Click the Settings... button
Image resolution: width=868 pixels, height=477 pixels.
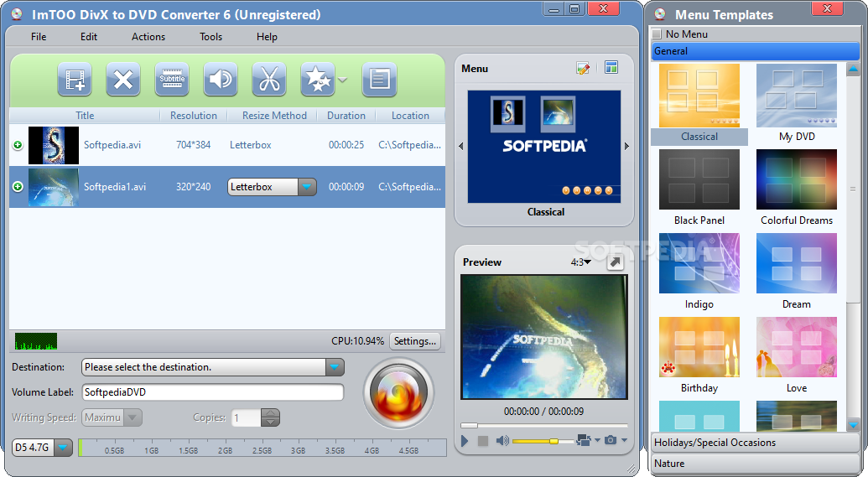tap(415, 341)
